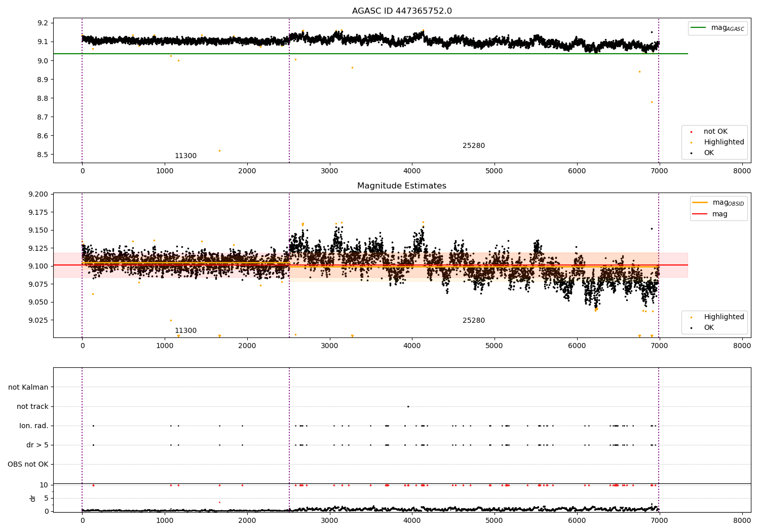Click the 'OBS not OK' row label
760x532 pixels.
click(x=28, y=465)
